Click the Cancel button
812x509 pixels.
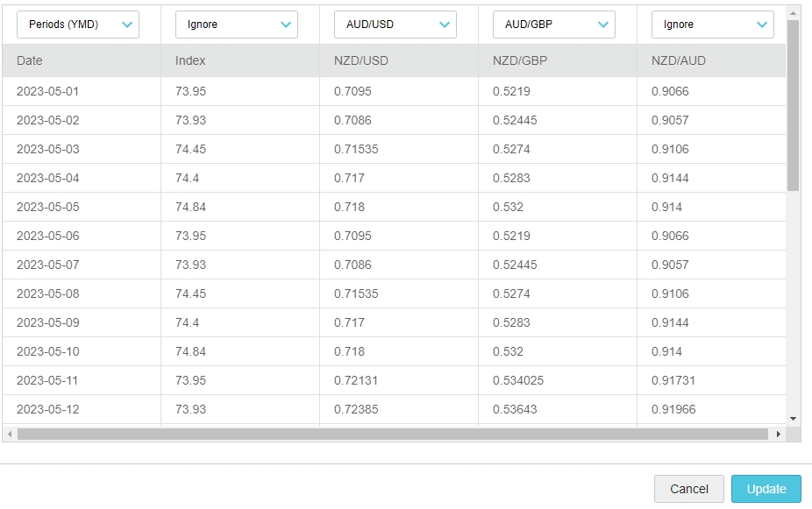pos(688,489)
